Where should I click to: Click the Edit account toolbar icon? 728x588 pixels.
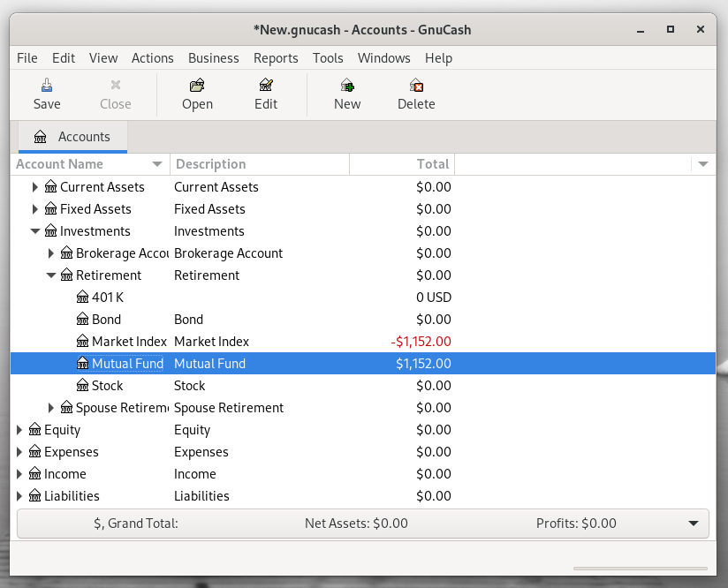[x=266, y=86]
